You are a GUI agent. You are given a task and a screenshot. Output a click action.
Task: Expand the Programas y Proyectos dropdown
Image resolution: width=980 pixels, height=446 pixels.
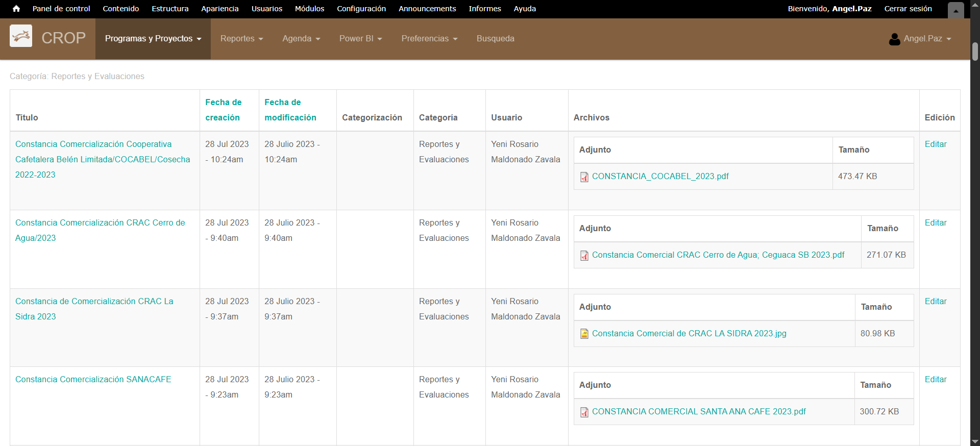click(x=153, y=39)
